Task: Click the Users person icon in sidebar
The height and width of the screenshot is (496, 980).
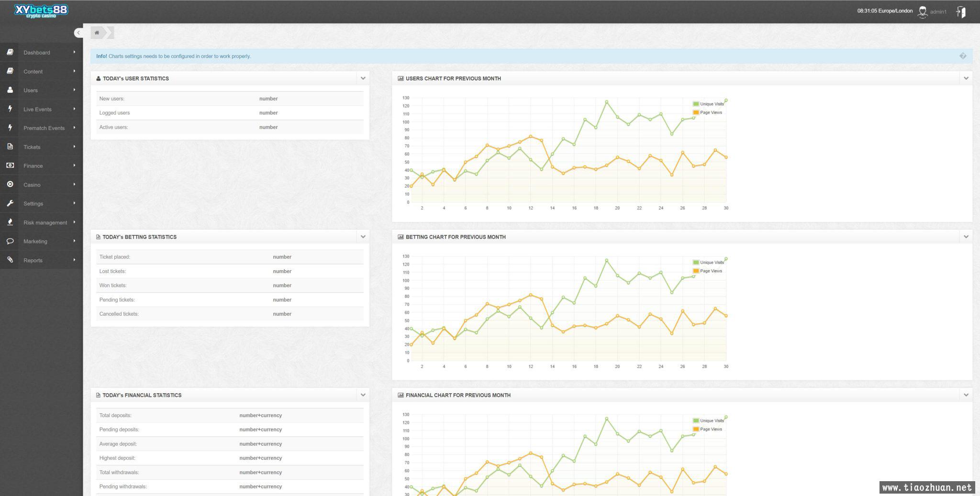Action: tap(10, 90)
